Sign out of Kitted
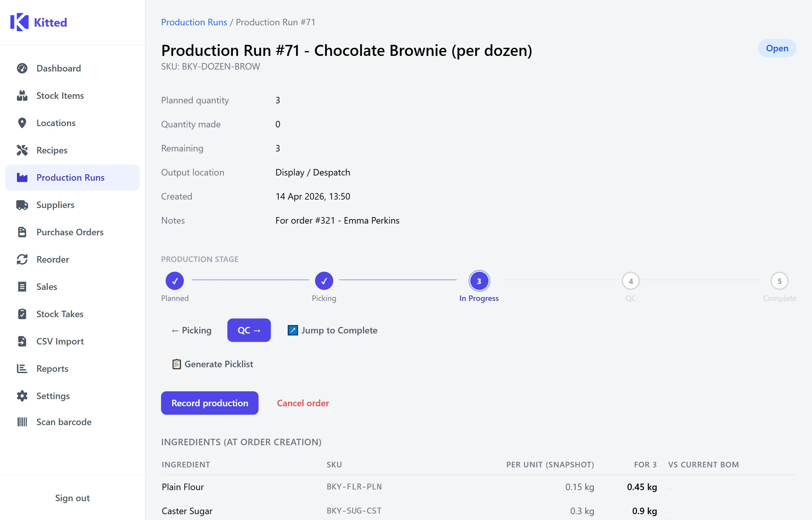The height and width of the screenshot is (520, 812). [x=72, y=498]
